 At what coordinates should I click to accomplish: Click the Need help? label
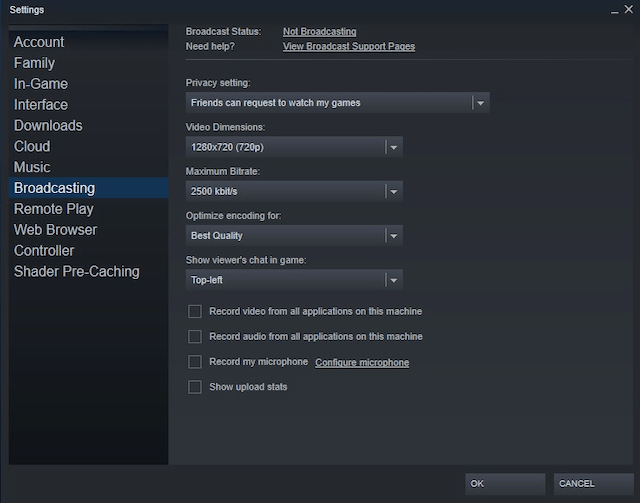[x=210, y=46]
